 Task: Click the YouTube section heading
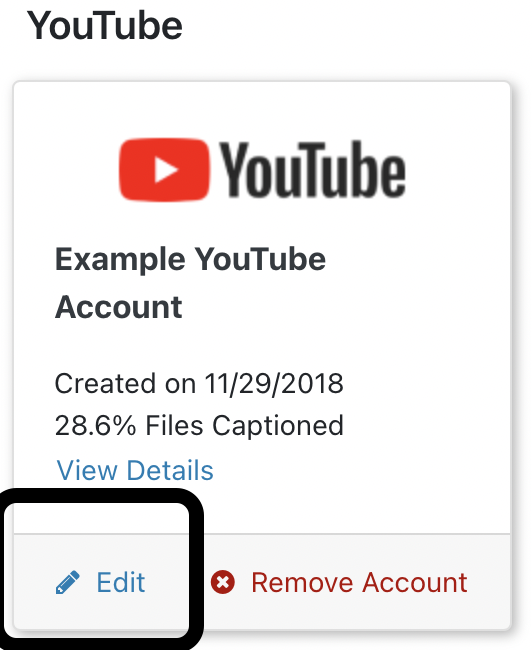click(104, 26)
